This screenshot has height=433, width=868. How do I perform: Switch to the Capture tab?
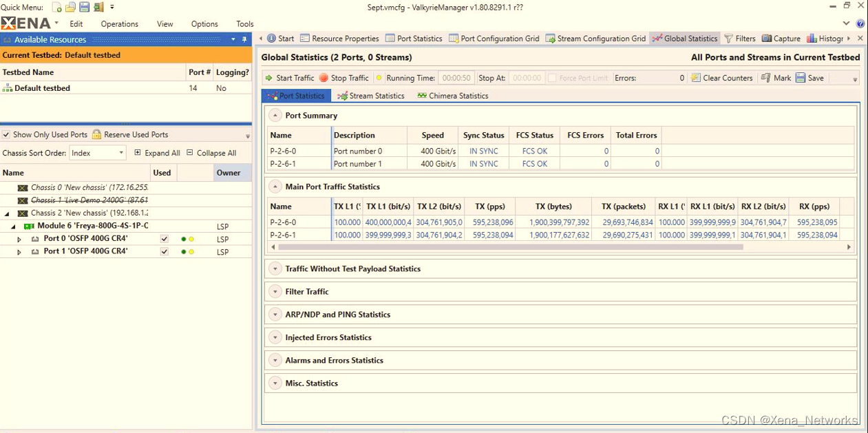point(781,39)
